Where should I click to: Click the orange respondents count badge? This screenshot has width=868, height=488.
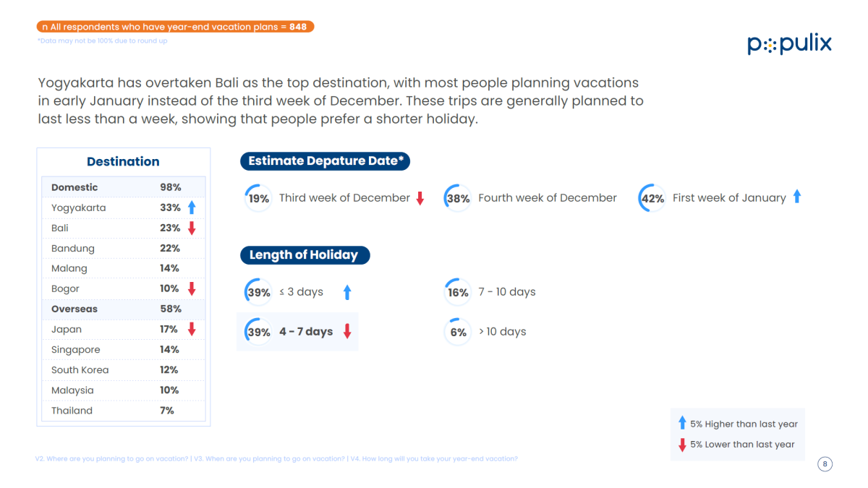(175, 27)
